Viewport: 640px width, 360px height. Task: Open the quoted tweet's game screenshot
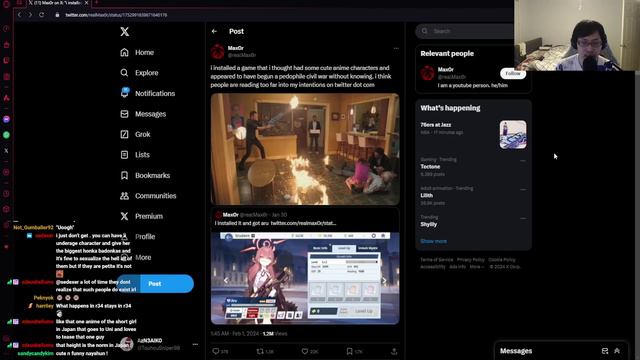(305, 278)
